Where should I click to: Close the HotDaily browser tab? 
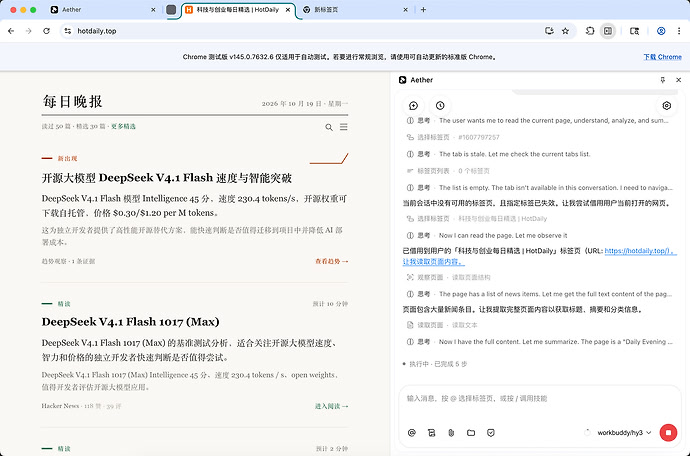288,9
